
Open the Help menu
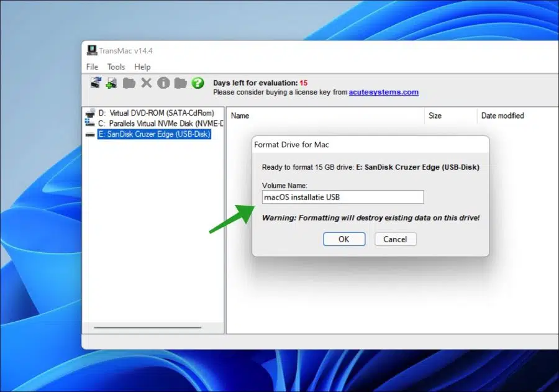tap(142, 66)
